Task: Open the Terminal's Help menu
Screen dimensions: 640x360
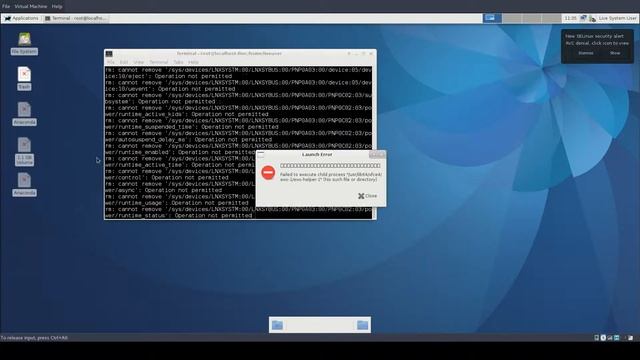Action: tap(193, 62)
